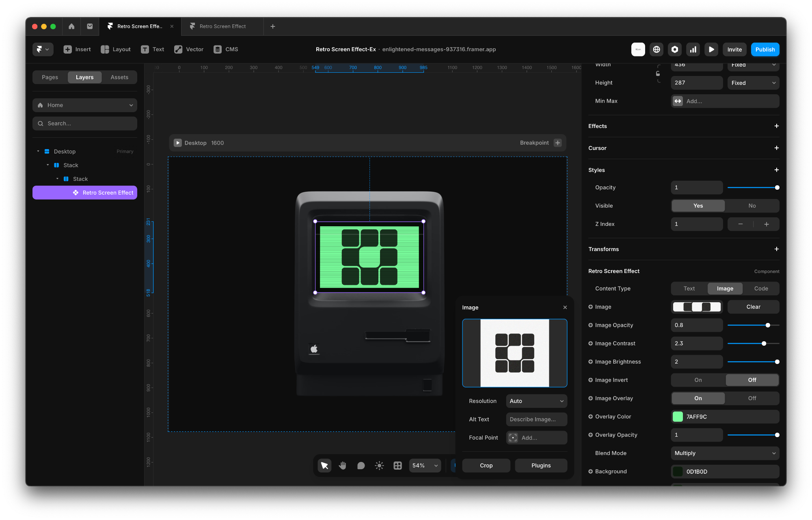Add a new effect with plus icon
Screen dimensions: 812x520
click(776, 126)
